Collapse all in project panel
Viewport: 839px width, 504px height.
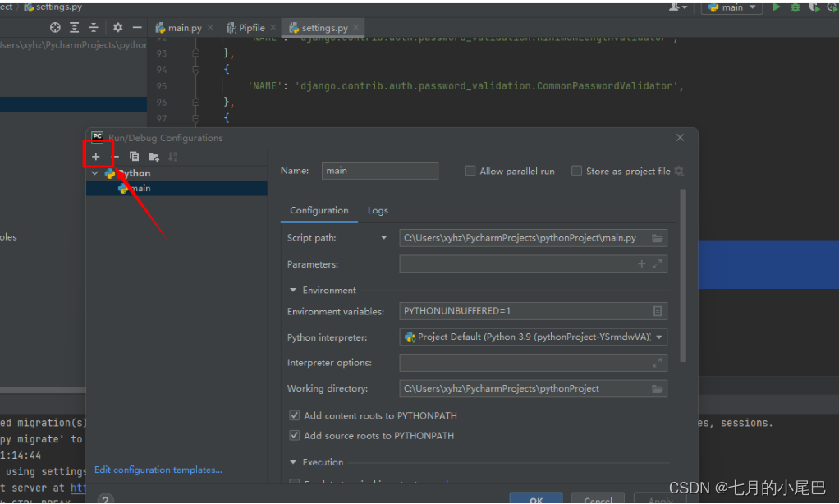pyautogui.click(x=94, y=27)
